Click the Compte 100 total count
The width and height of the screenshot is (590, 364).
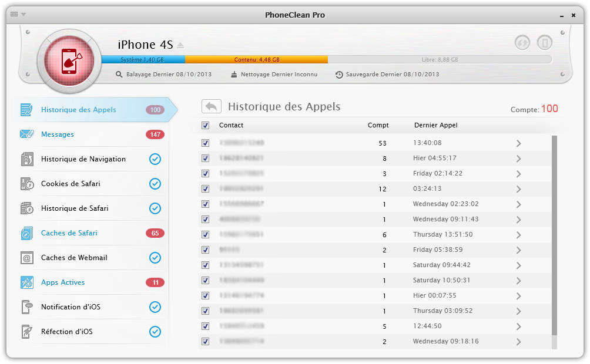(534, 109)
